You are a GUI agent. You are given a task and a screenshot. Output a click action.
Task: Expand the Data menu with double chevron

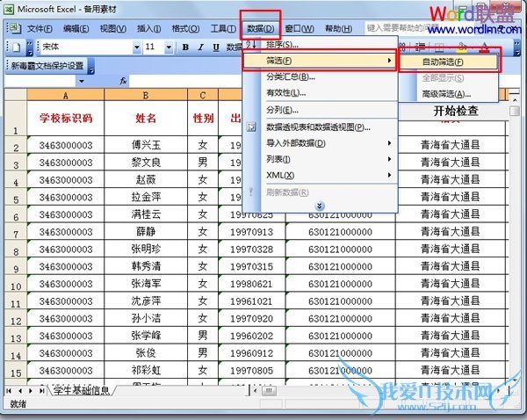coord(320,206)
